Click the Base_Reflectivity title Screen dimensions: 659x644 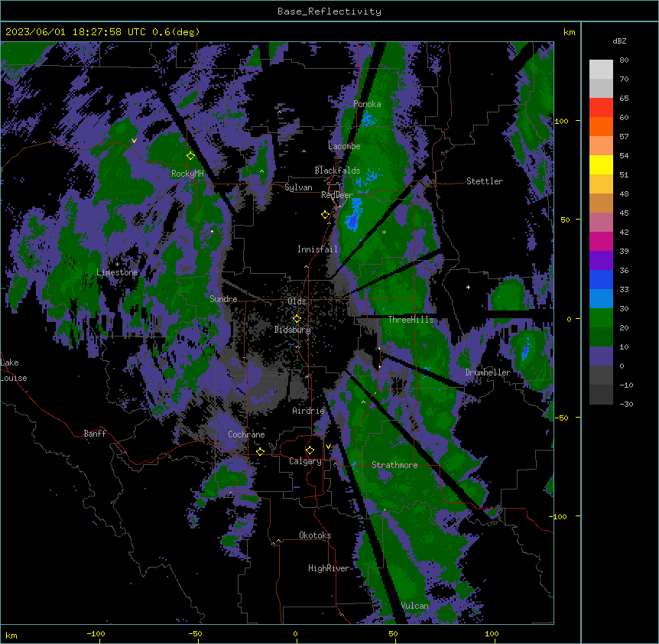(329, 11)
